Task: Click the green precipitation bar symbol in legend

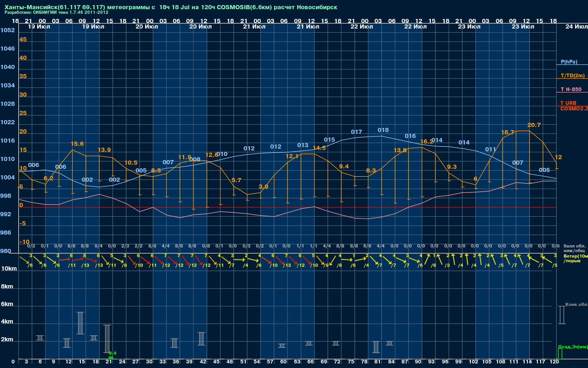Action: tap(560, 354)
